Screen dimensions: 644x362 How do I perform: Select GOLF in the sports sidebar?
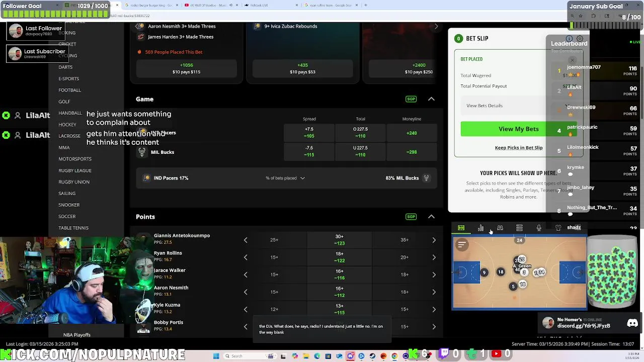pos(64,102)
